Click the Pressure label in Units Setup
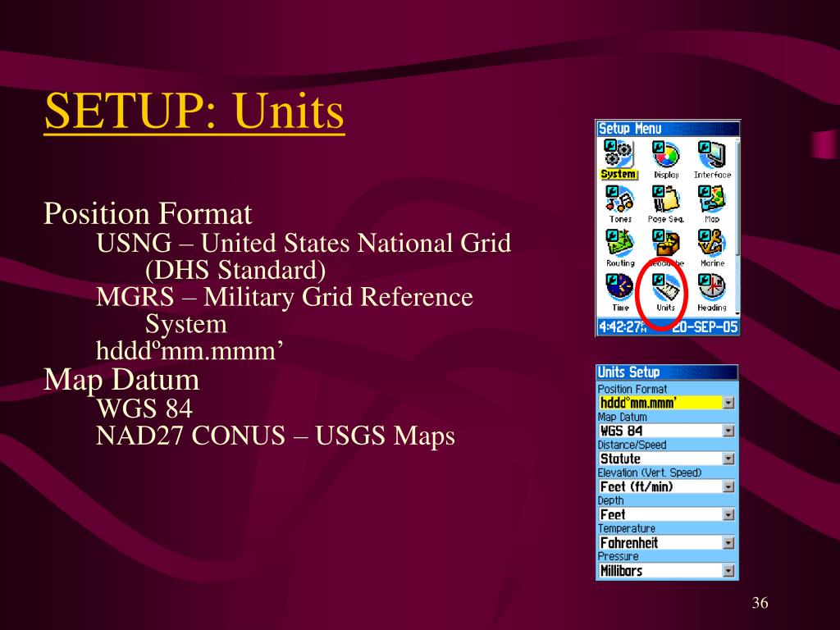840x630 pixels. pos(619,556)
